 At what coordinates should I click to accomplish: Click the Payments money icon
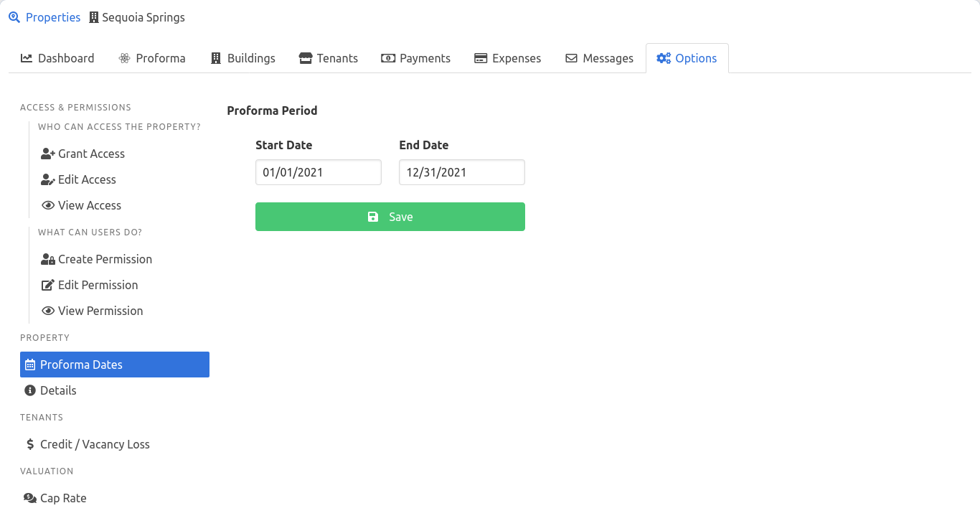click(388, 58)
